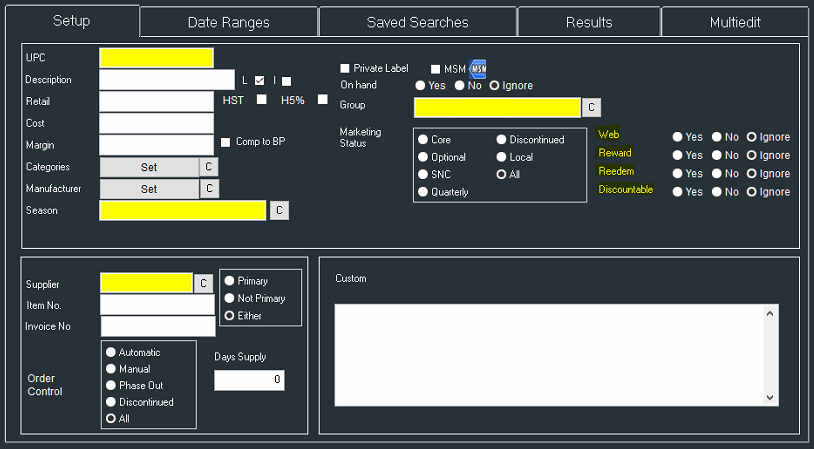Clear the Supplier field with C button
The image size is (814, 449).
pyautogui.click(x=203, y=284)
